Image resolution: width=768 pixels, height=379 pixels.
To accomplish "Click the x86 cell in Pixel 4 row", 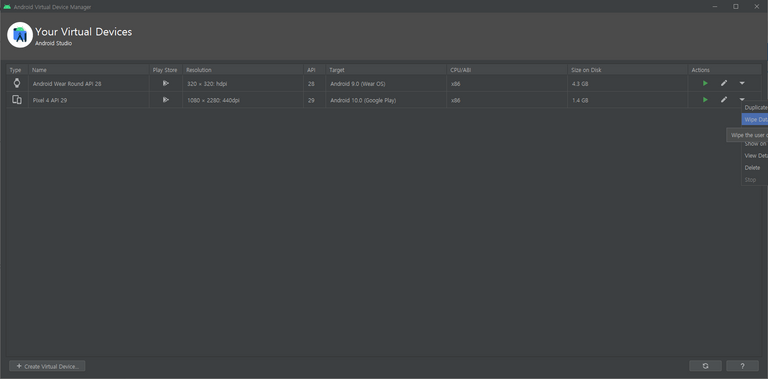I will click(507, 100).
